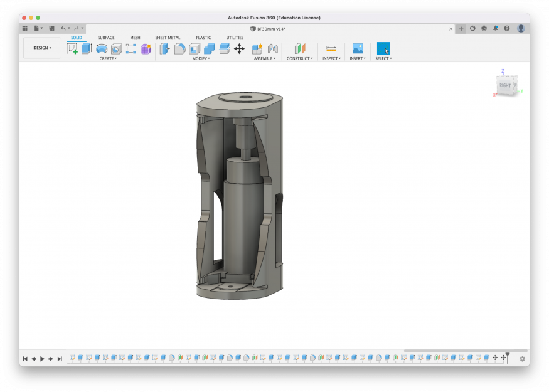549x392 pixels.
Task: Select the Extrude tool icon
Action: 87,48
